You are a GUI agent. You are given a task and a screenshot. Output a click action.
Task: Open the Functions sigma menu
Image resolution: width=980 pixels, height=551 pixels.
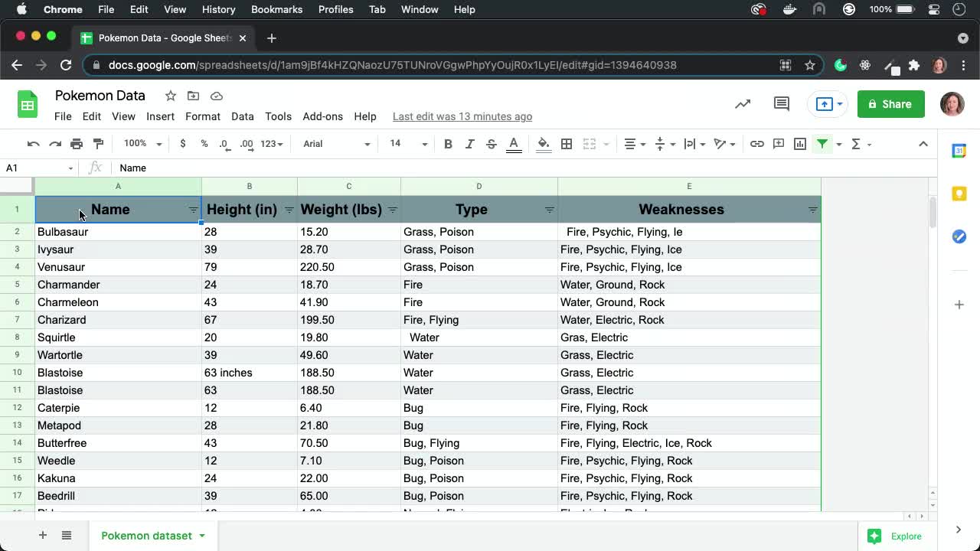pos(861,144)
